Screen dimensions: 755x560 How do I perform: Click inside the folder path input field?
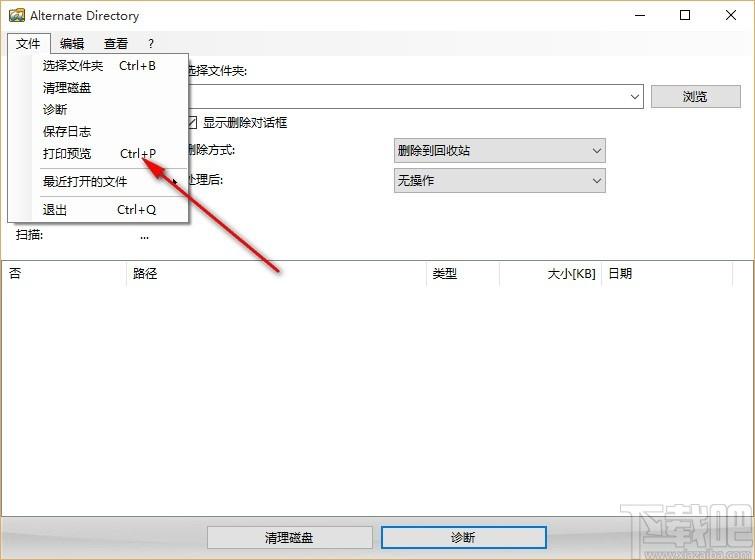407,97
